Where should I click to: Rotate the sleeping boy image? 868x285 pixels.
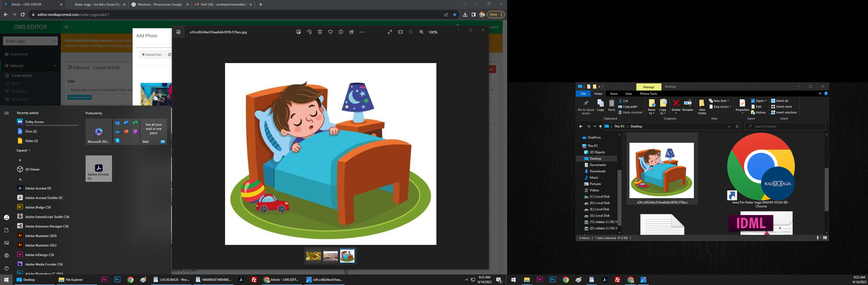click(309, 32)
